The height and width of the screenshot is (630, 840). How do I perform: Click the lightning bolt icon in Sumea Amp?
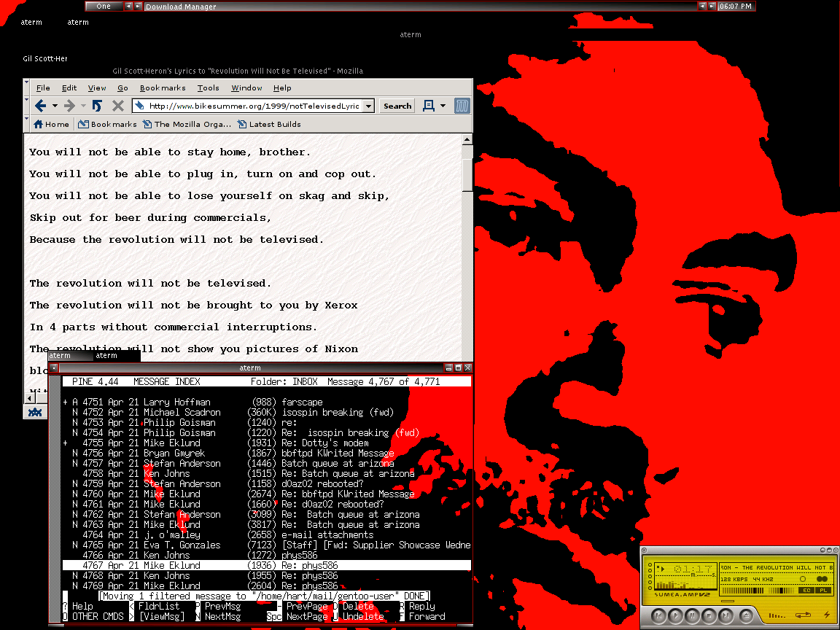point(827,615)
